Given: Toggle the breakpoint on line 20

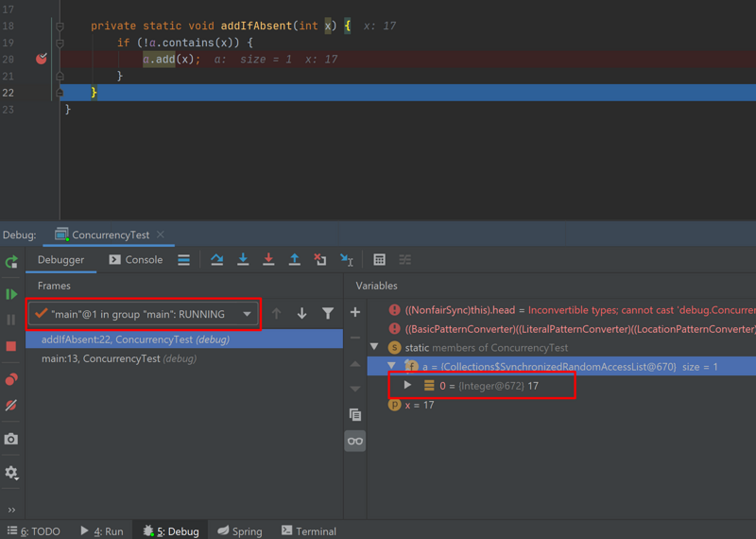Looking at the screenshot, I should (x=42, y=59).
